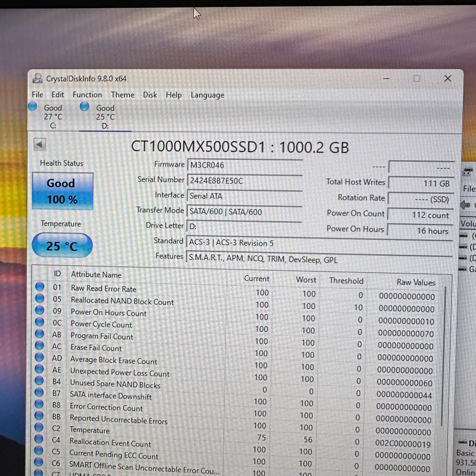Click the status dot for Current Pending ECC Count
This screenshot has height=476, width=476.
pos(39,451)
